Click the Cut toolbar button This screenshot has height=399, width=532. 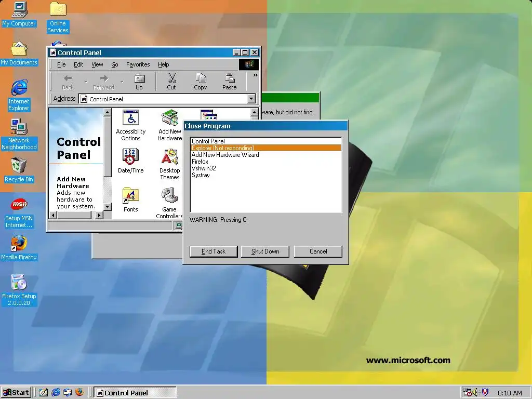click(171, 82)
